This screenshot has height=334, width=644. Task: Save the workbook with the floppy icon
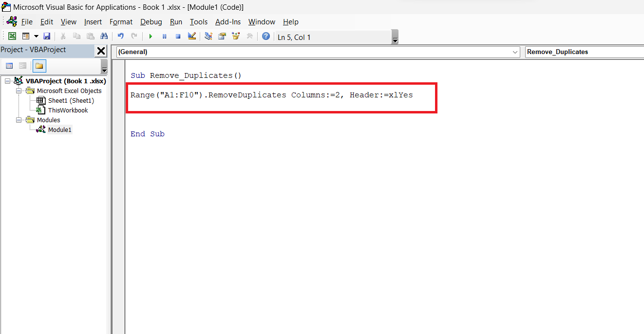[x=47, y=37]
